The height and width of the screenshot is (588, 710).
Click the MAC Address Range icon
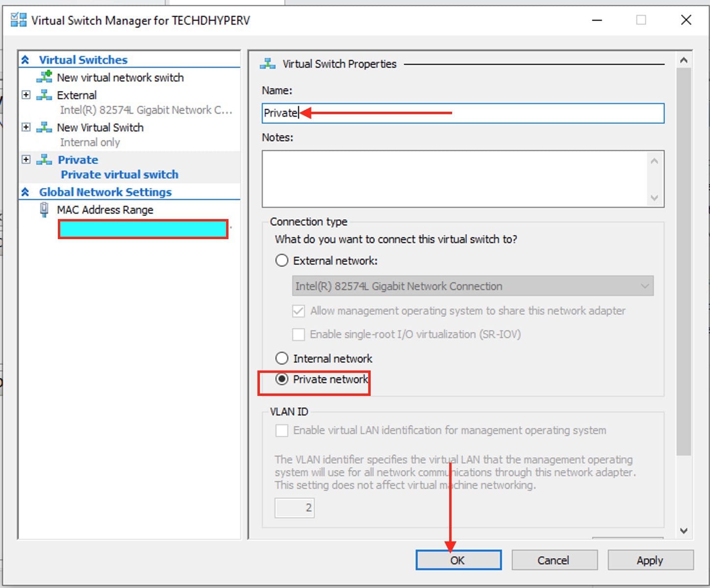pyautogui.click(x=44, y=210)
